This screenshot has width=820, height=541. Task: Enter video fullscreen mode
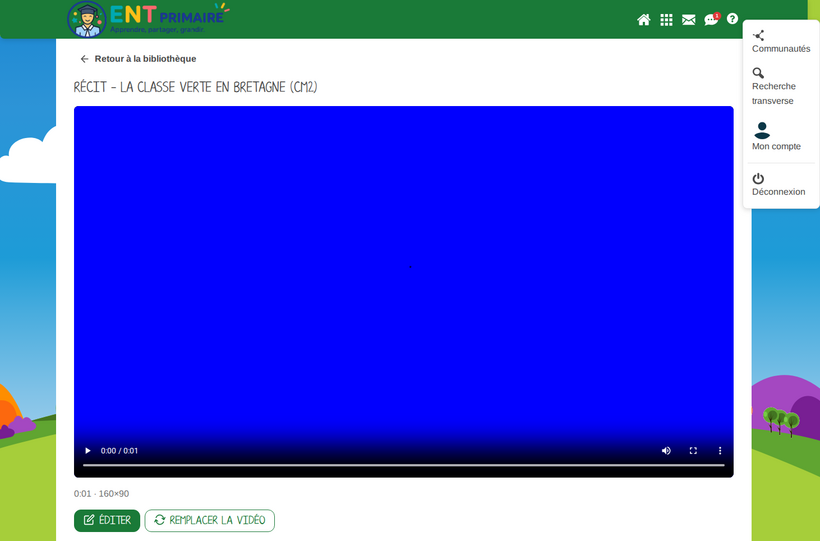point(693,450)
